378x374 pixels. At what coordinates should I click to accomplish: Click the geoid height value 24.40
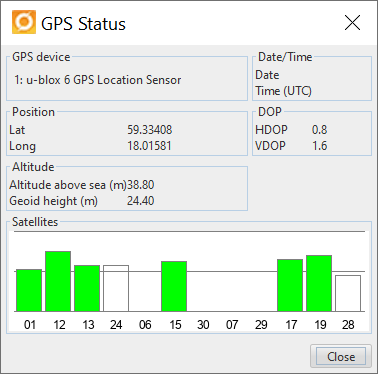coord(141,201)
